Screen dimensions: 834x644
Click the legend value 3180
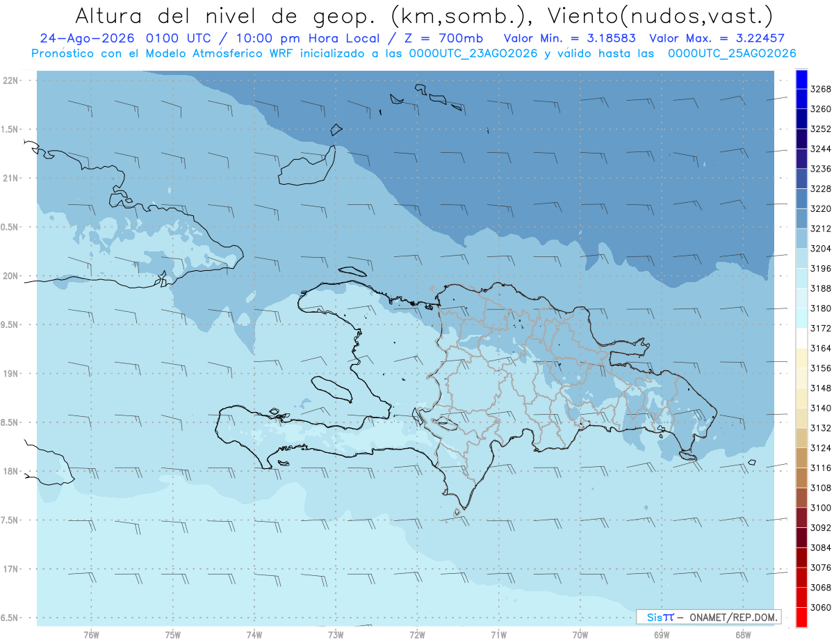[820, 308]
